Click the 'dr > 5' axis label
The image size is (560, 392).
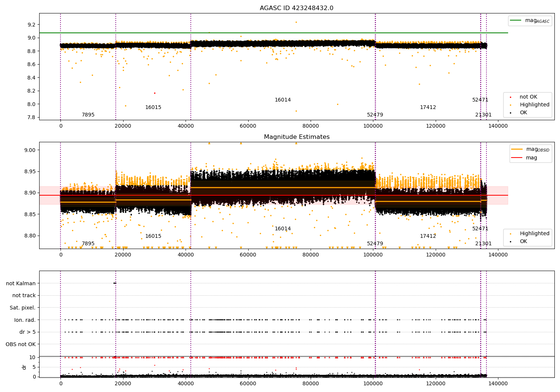click(x=28, y=332)
